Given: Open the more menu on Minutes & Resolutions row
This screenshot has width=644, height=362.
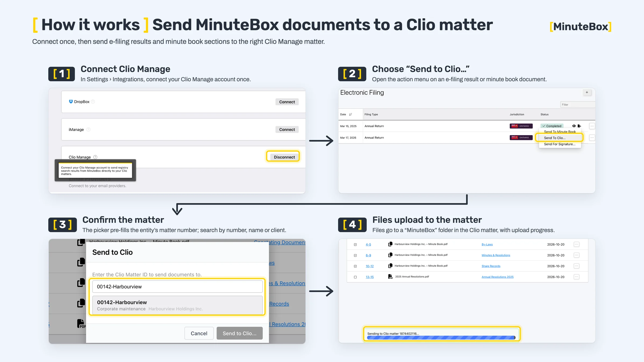Looking at the screenshot, I should pos(576,255).
